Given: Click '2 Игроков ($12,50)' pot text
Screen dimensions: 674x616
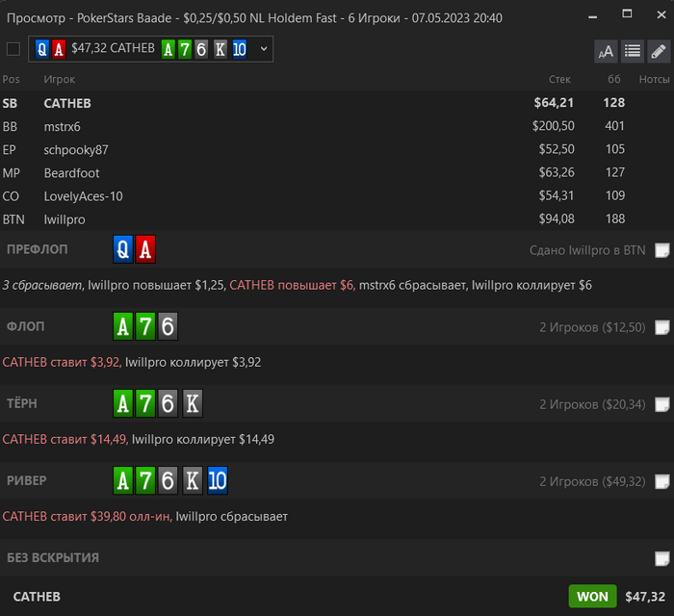Looking at the screenshot, I should pos(593,327).
